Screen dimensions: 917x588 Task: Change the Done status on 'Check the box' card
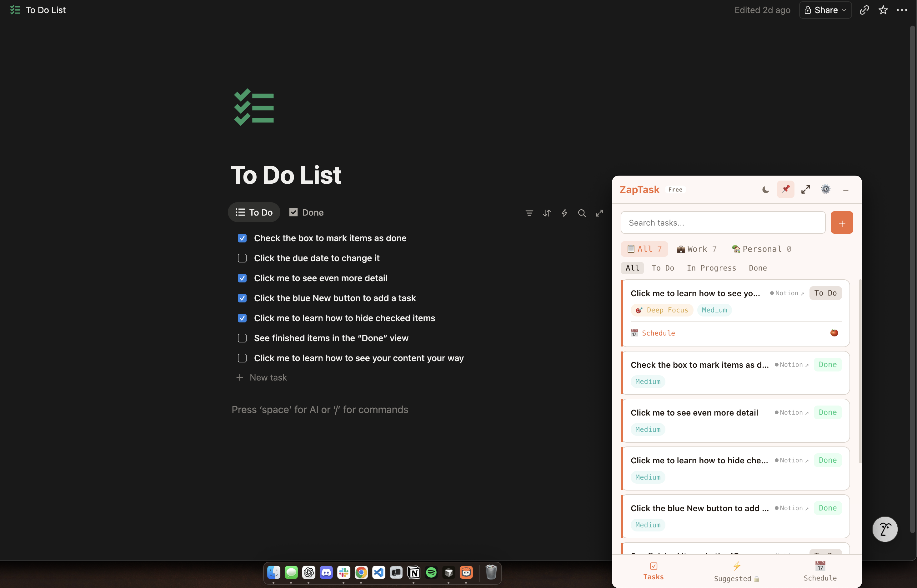(828, 364)
